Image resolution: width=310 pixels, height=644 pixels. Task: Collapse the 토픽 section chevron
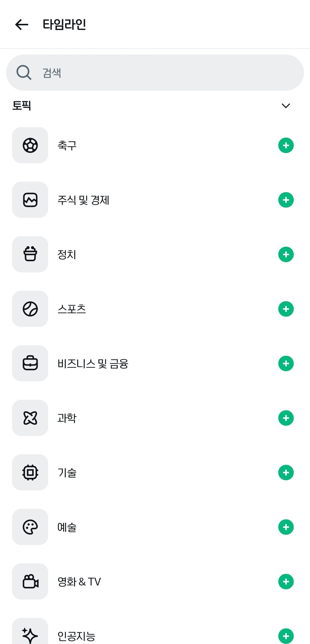pos(286,106)
